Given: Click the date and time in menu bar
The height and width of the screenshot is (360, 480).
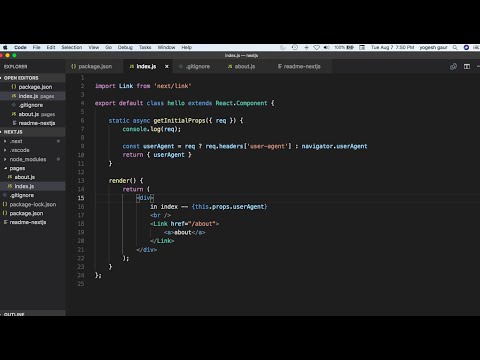Looking at the screenshot, I should pos(392,48).
